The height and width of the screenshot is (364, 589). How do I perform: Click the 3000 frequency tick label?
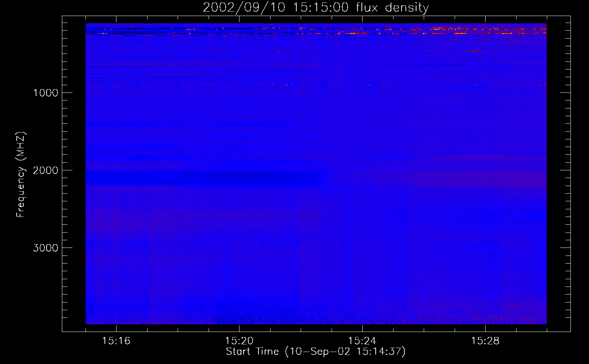46,248
